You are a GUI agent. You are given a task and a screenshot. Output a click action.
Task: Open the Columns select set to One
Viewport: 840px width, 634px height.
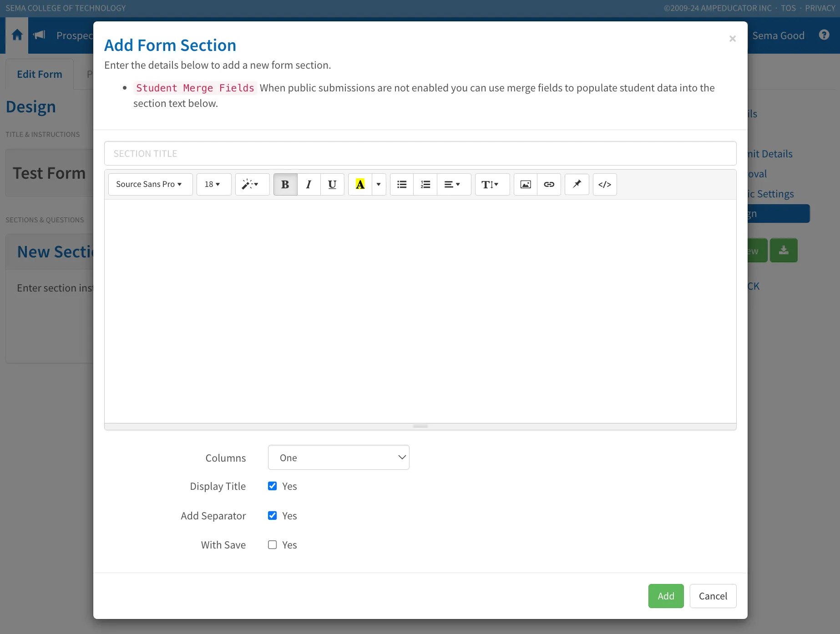[x=339, y=458]
